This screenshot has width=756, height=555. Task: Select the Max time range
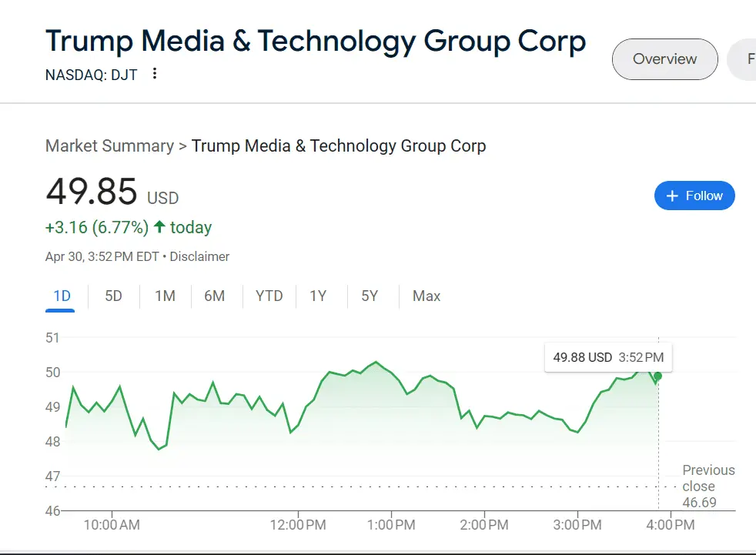tap(427, 296)
